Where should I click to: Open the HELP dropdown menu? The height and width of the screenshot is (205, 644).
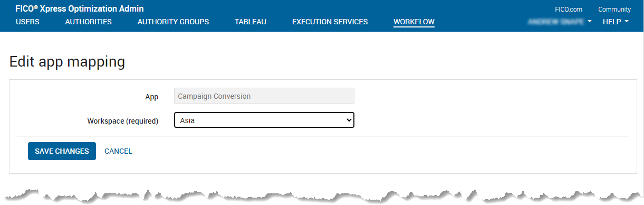tap(616, 22)
